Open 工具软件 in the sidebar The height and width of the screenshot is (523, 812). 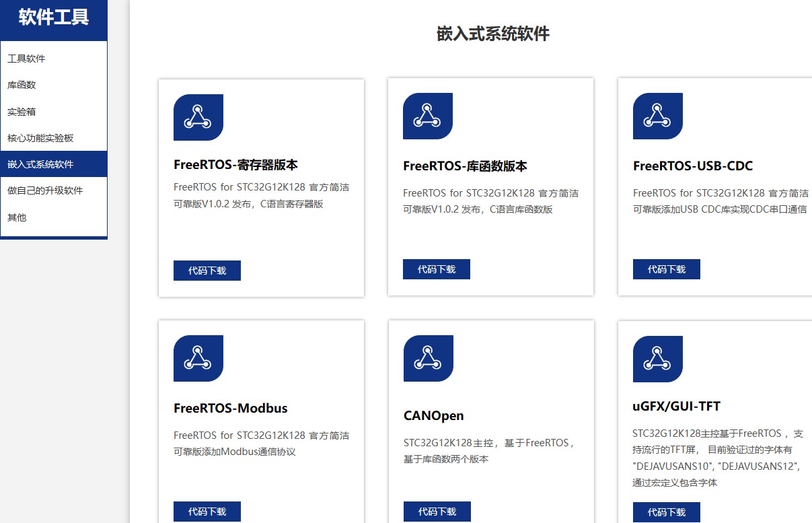point(54,59)
